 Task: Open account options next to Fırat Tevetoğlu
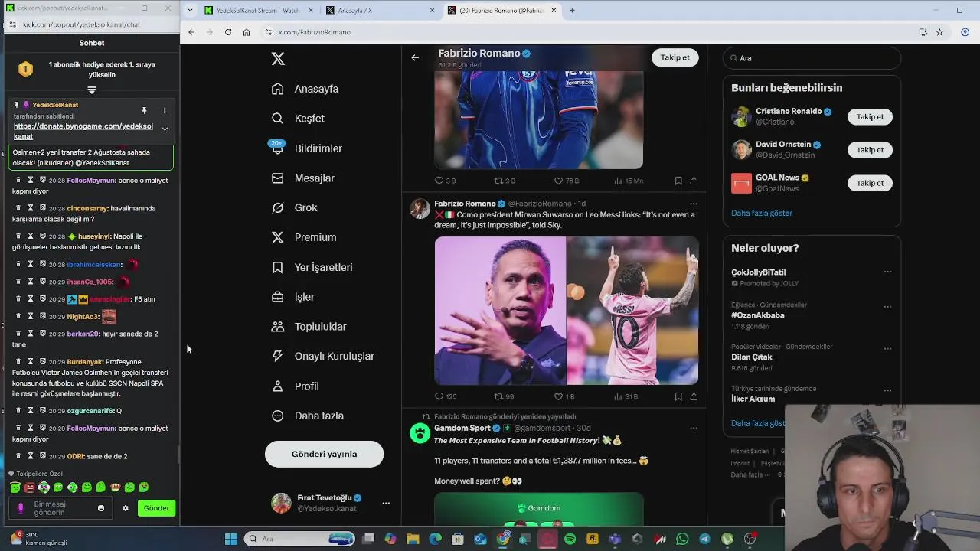coord(386,504)
